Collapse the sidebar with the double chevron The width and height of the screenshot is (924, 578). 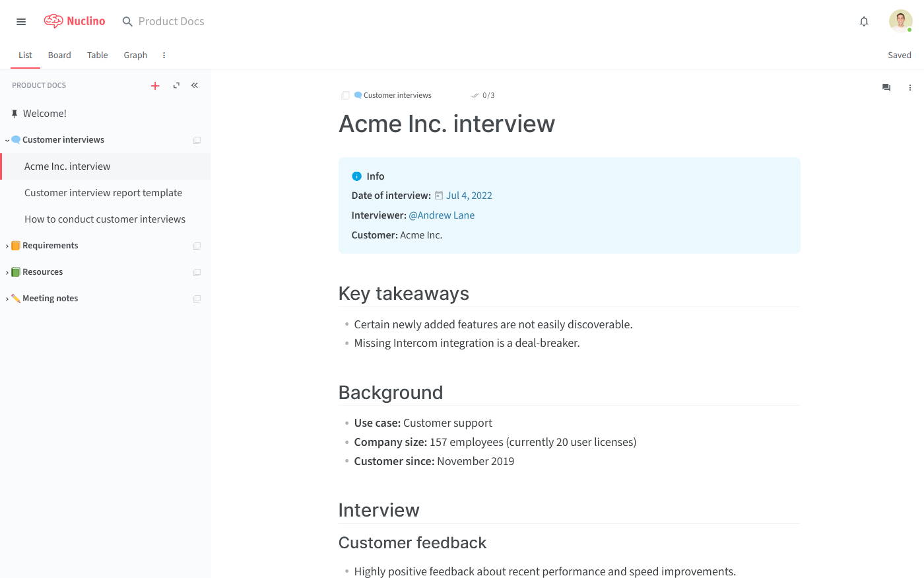click(195, 85)
